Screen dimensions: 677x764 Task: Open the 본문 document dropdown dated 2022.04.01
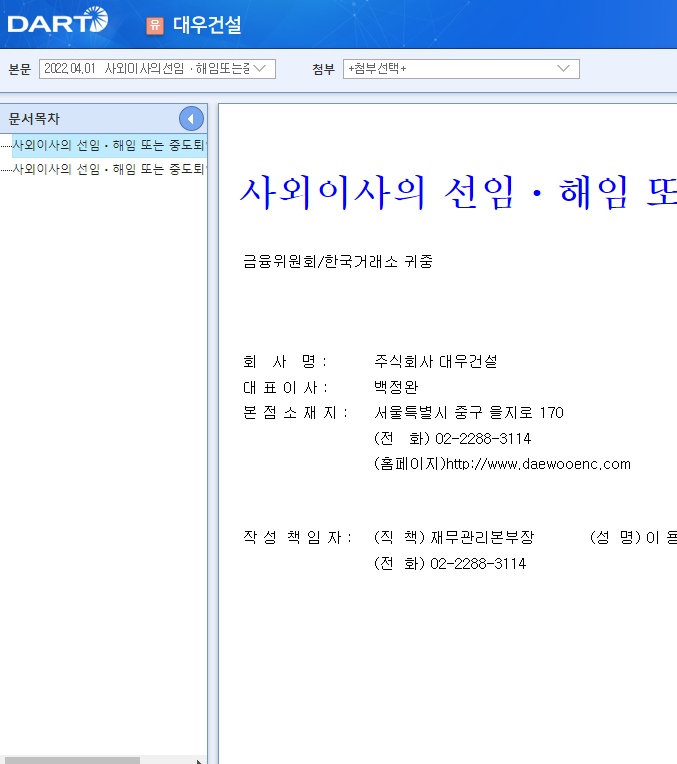tap(157, 69)
